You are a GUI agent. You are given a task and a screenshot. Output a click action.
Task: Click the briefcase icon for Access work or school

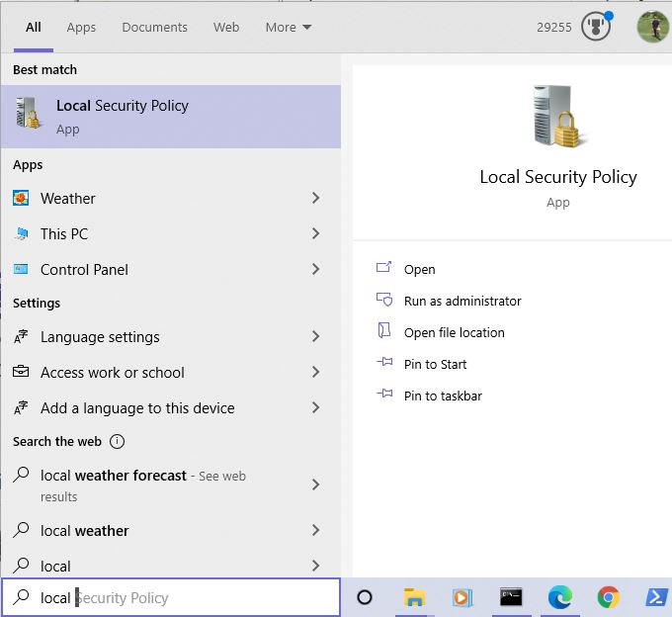[21, 372]
